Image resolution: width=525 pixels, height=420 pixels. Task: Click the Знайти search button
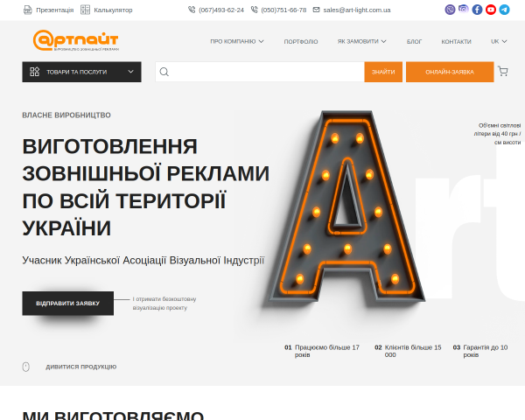383,72
